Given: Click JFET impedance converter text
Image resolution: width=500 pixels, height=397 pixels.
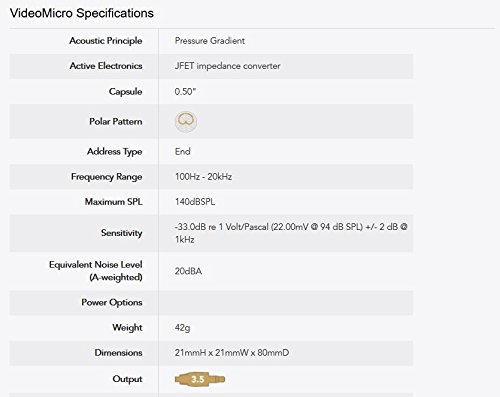Looking at the screenshot, I should pyautogui.click(x=227, y=66).
